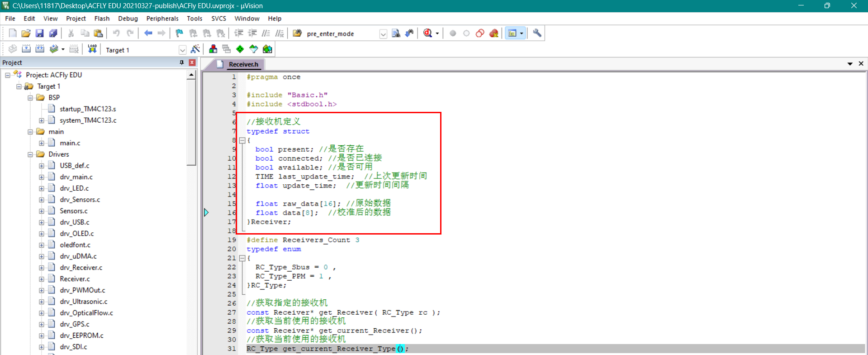Switch to the Receiver.h tab

pos(238,64)
